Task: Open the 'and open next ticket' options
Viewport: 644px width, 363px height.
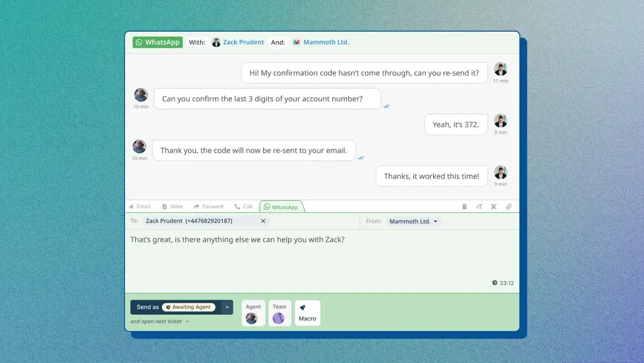Action: [x=158, y=321]
